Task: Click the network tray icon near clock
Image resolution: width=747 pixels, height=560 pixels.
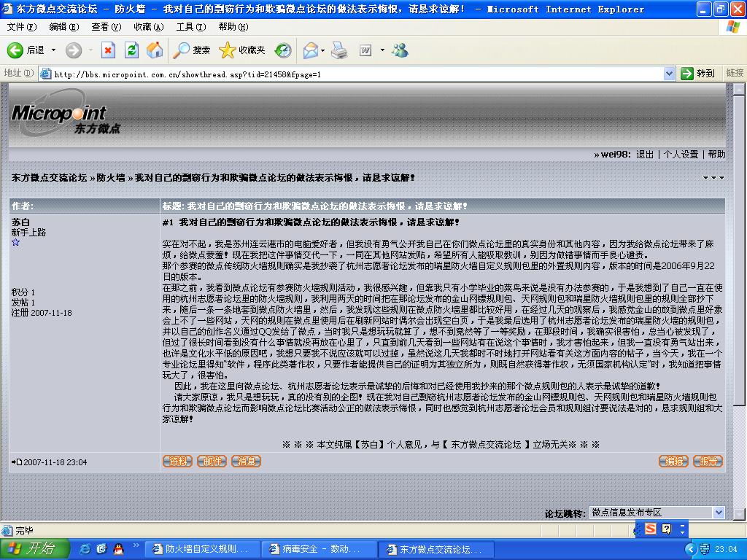Action: [x=705, y=549]
